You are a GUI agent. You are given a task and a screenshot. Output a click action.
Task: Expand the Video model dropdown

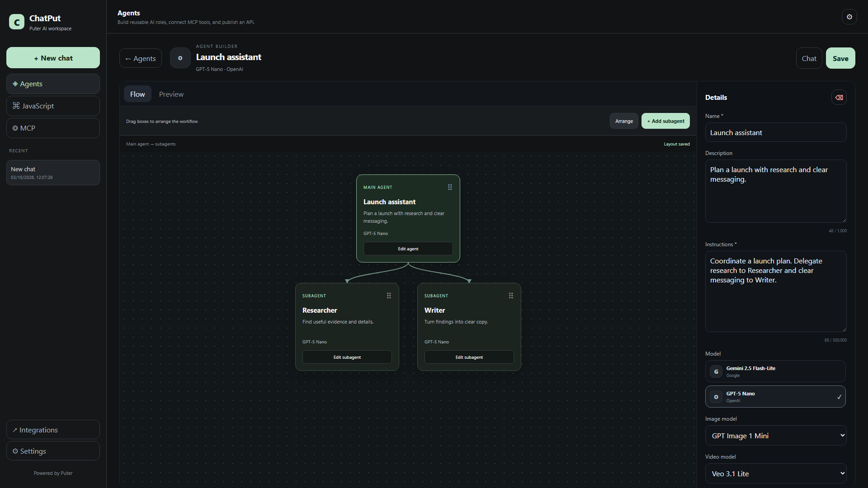click(776, 474)
